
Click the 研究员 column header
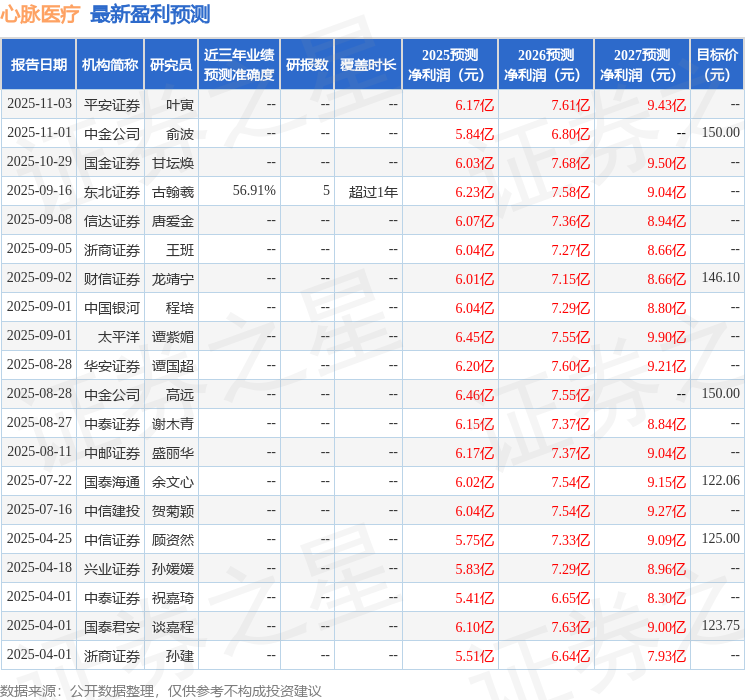pyautogui.click(x=171, y=65)
